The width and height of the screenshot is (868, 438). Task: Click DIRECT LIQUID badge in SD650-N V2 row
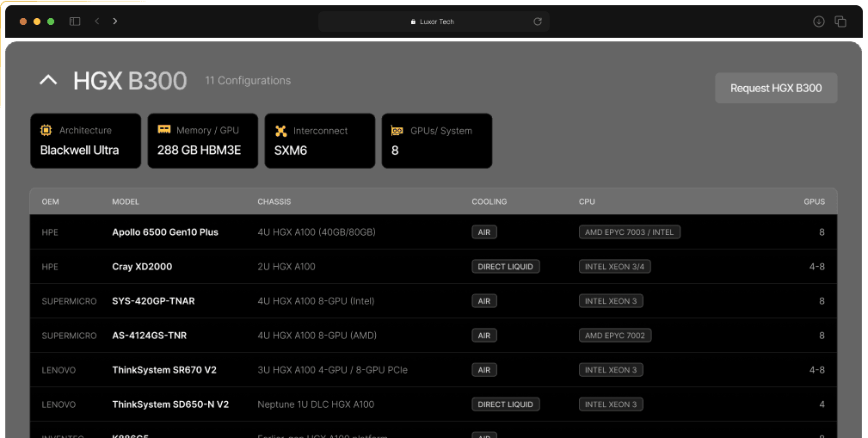pos(506,404)
